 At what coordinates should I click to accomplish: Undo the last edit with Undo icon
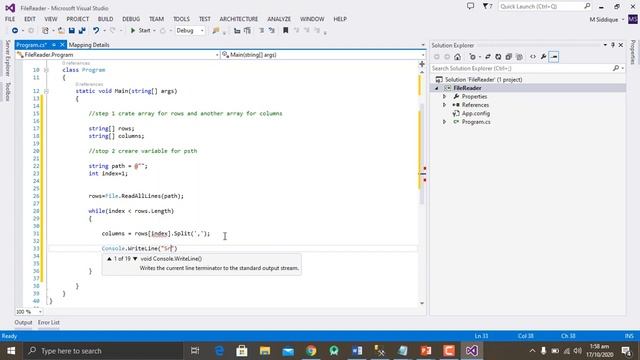click(96, 31)
